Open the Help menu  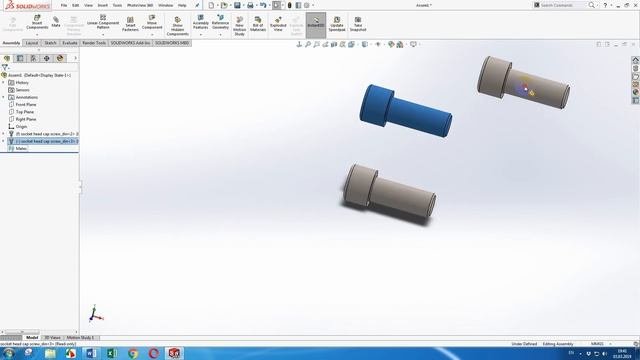coord(182,5)
